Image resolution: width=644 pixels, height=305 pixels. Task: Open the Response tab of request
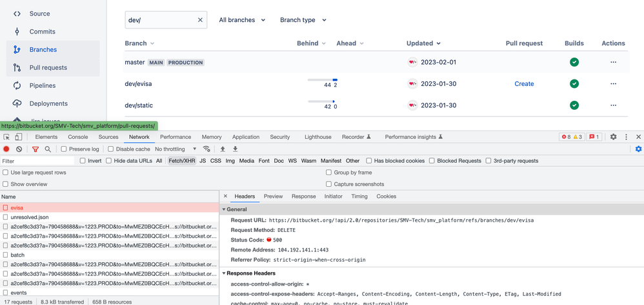pyautogui.click(x=303, y=196)
